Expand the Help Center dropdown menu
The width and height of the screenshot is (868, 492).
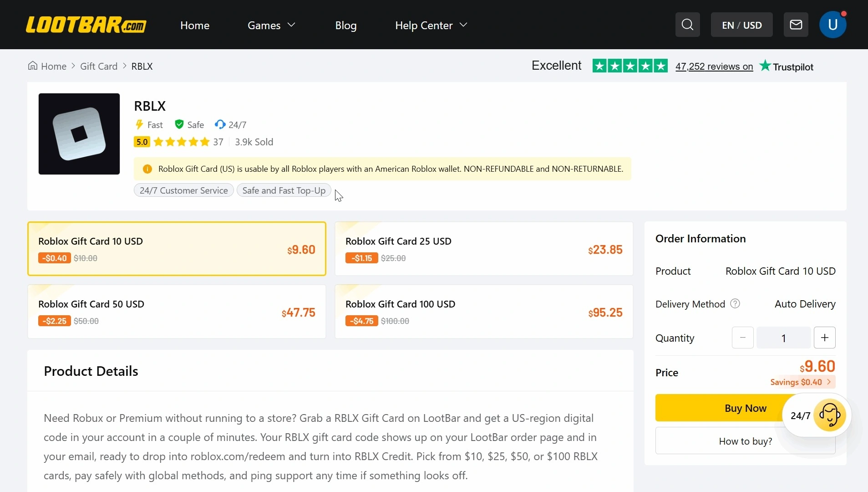tap(431, 25)
